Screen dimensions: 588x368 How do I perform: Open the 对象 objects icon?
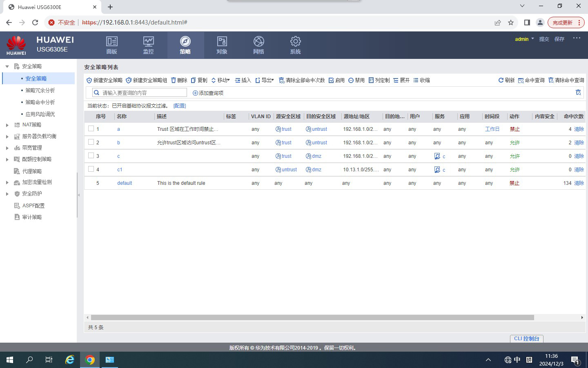[222, 42]
